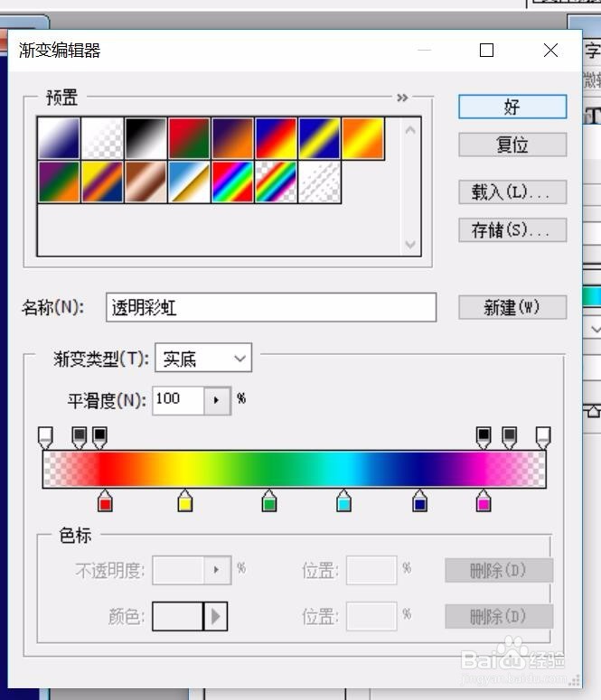Select the transparent rainbow gradient preset

pos(277,182)
